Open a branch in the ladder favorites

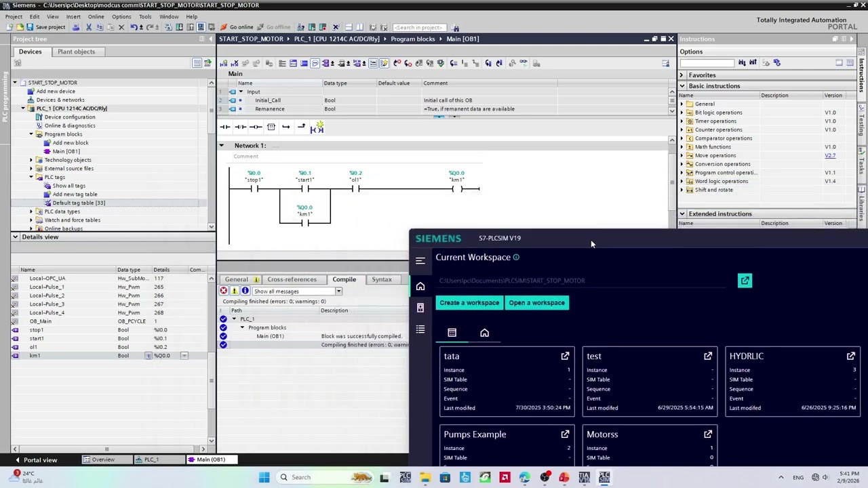[x=286, y=127]
